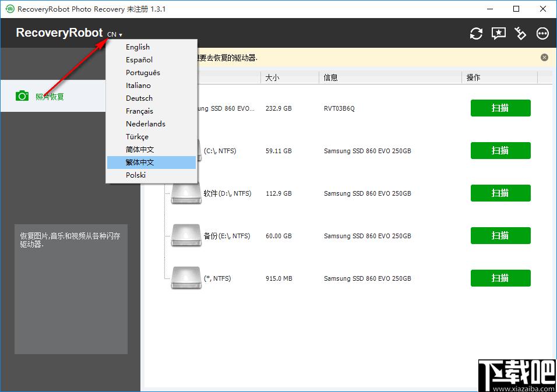Screen dimensions: 557x392
Task: Open the CN language dropdown
Action: [115, 34]
